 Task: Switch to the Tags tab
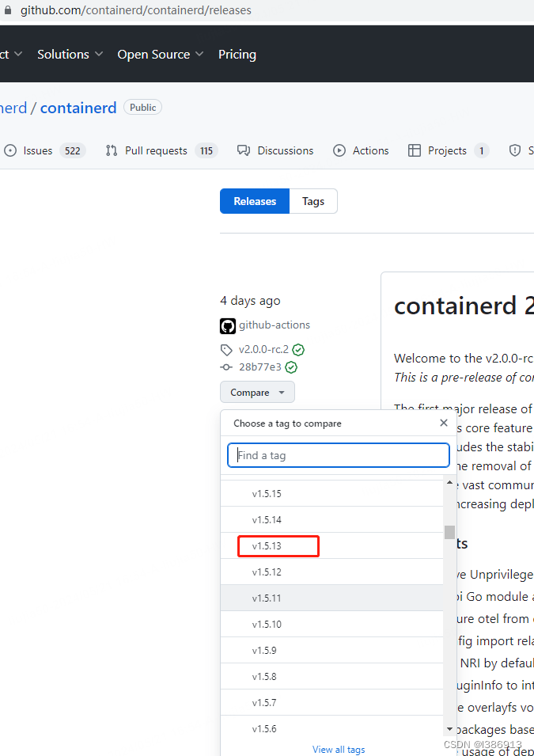tap(313, 201)
